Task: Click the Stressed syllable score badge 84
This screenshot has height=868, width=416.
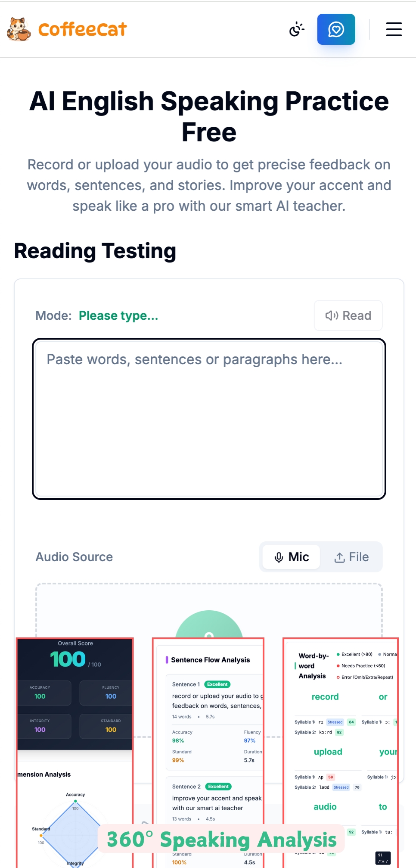Action: [x=351, y=722]
